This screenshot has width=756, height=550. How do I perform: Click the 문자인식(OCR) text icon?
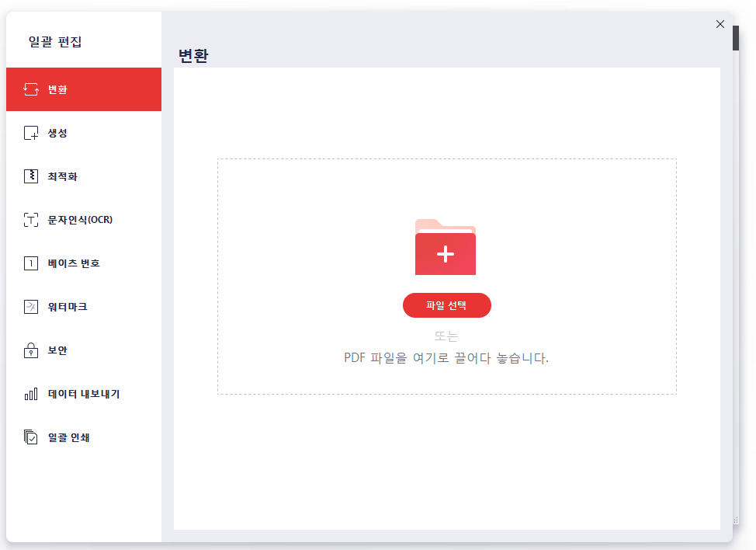coord(31,220)
